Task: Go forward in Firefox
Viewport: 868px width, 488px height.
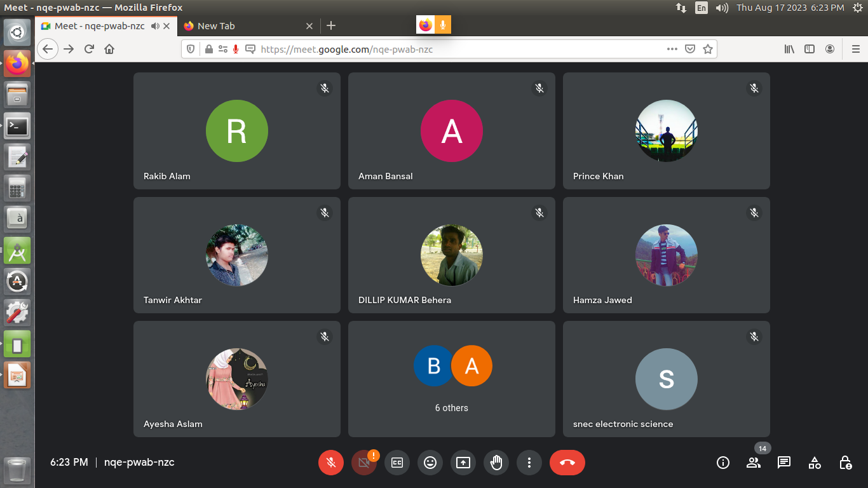Action: tap(69, 49)
